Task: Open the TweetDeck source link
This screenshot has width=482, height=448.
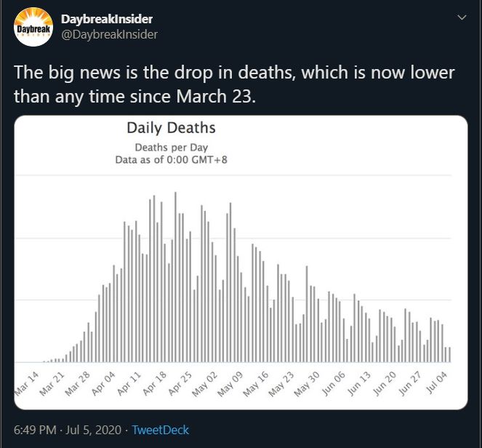Action: pos(161,430)
